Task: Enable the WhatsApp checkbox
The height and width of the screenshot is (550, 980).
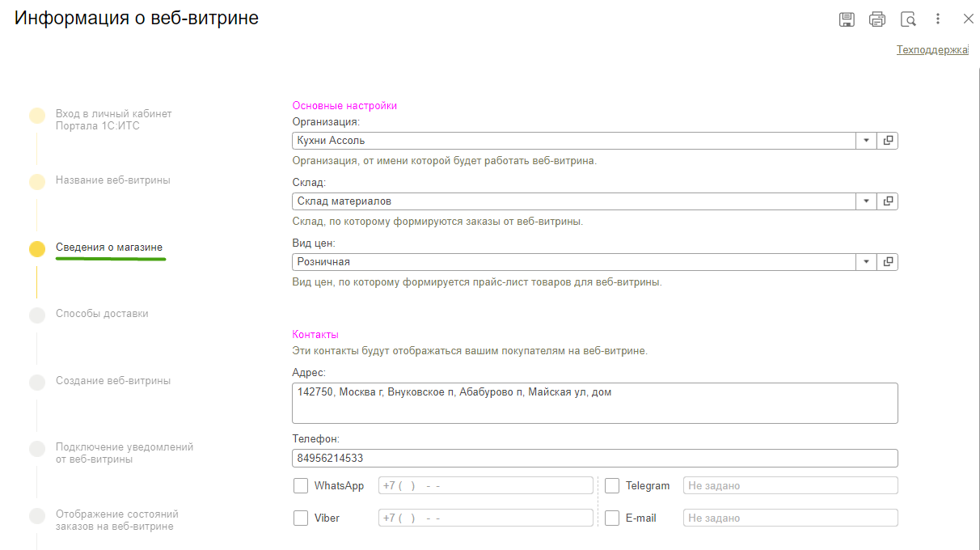Action: (301, 486)
